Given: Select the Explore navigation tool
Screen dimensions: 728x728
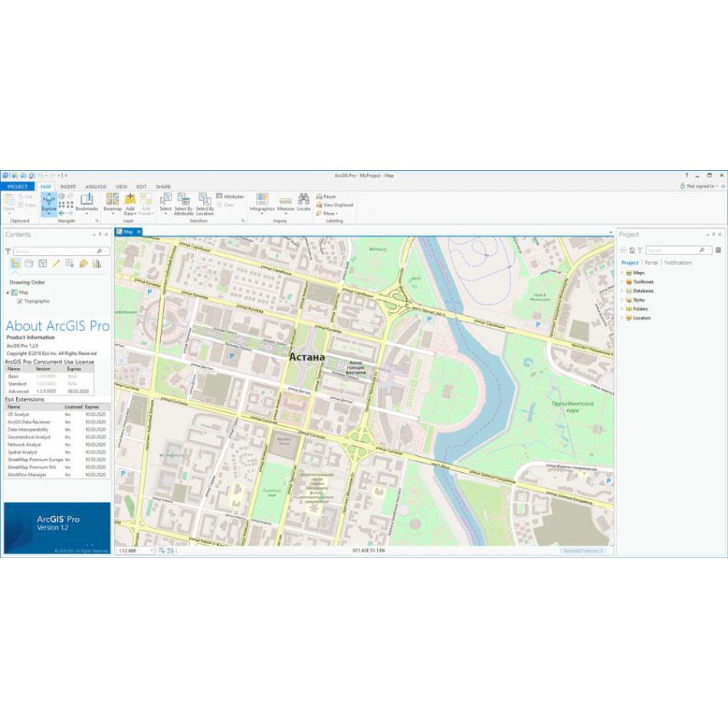Looking at the screenshot, I should pyautogui.click(x=48, y=204).
